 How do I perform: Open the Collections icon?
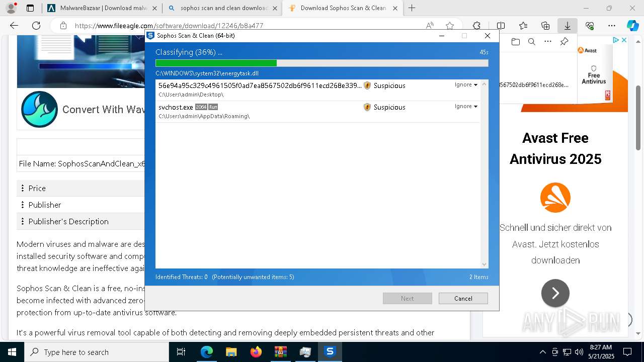(545, 26)
